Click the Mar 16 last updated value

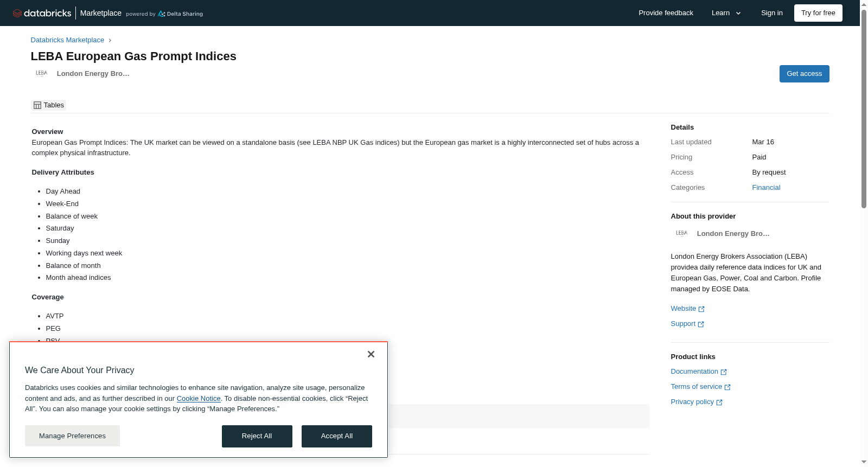coord(763,142)
